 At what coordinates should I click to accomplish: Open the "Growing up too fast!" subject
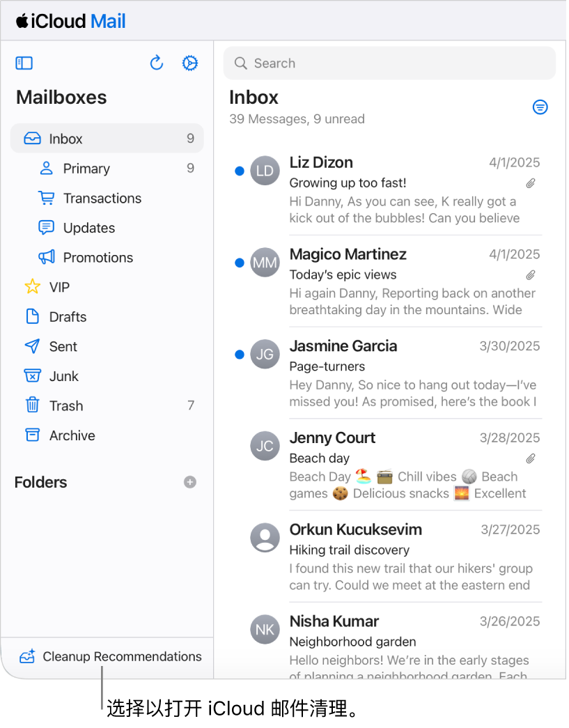pyautogui.click(x=348, y=183)
